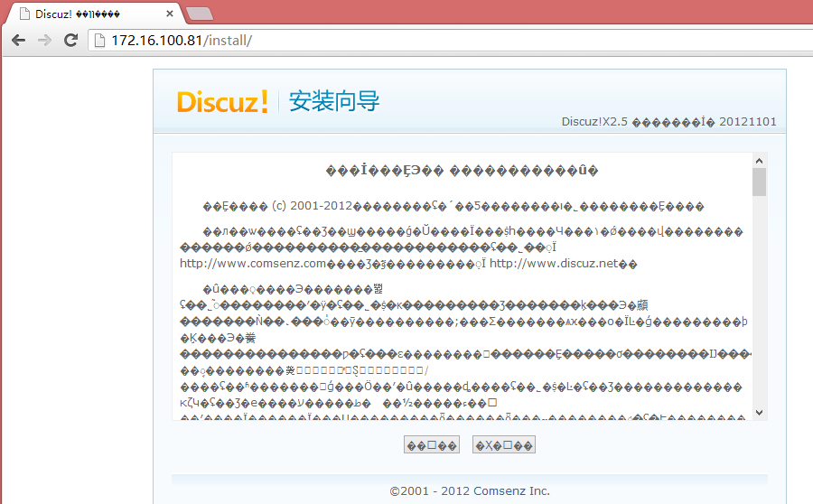Reload the page with the refresh icon
The height and width of the screenshot is (504, 813).
[71, 41]
